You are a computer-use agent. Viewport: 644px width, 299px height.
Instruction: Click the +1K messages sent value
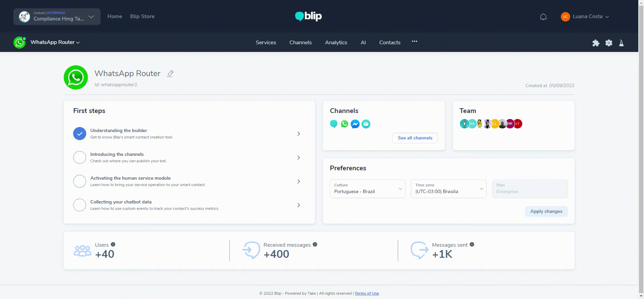coord(442,254)
